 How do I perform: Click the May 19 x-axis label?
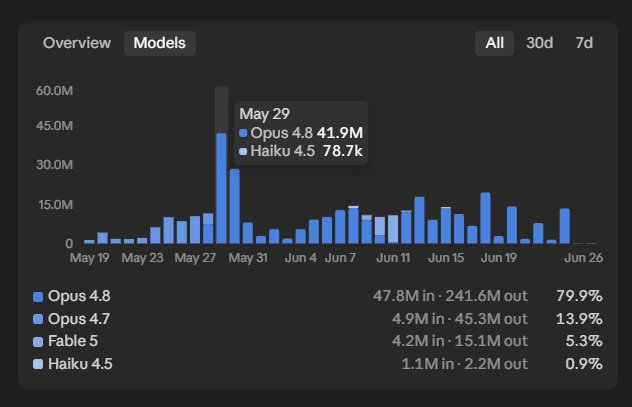[x=89, y=257]
